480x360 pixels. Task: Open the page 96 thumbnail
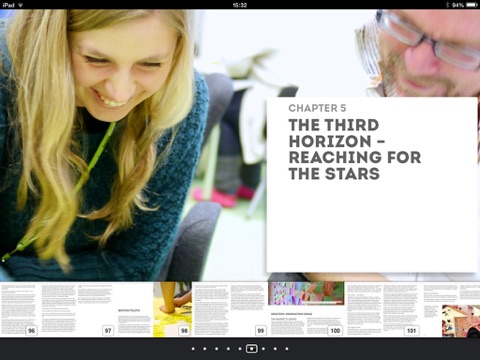(x=19, y=309)
